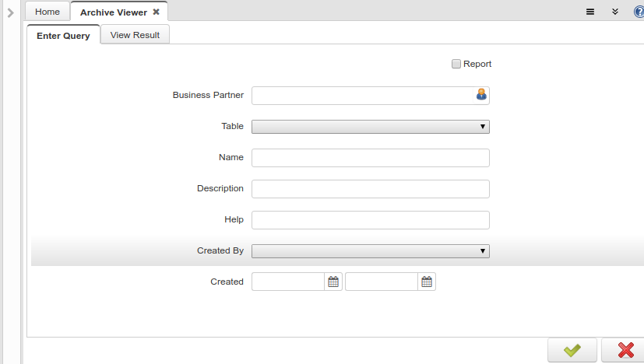Open calendar picker for Created end date
This screenshot has width=644, height=364.
[427, 282]
